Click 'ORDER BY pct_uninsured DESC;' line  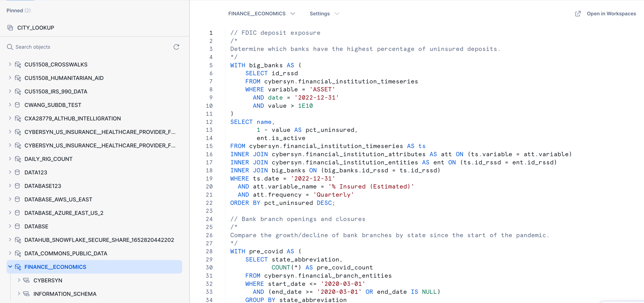click(283, 203)
